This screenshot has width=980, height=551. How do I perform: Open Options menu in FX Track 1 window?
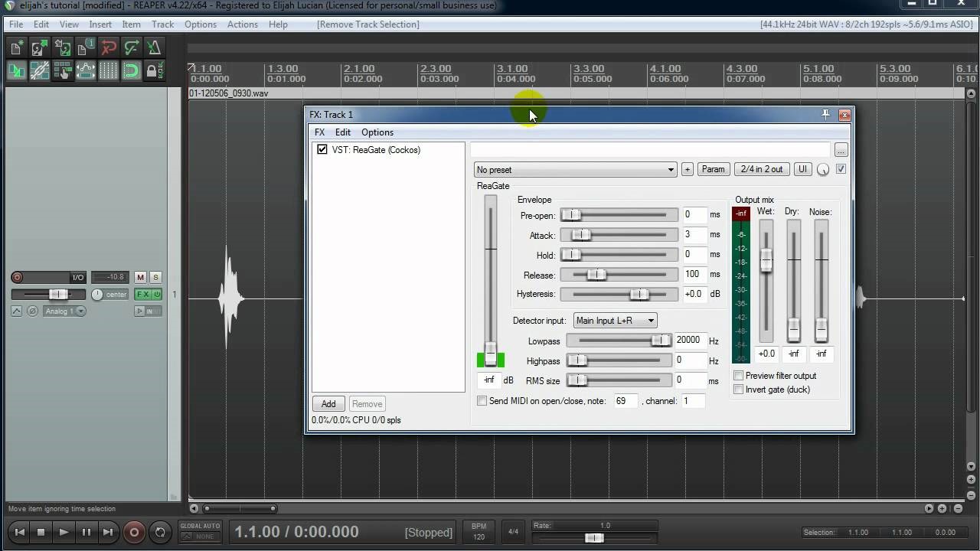[377, 132]
